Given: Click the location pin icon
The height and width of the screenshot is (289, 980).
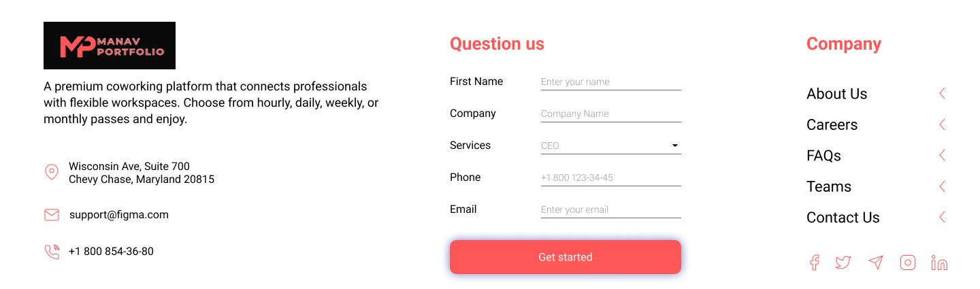Looking at the screenshot, I should (x=51, y=172).
